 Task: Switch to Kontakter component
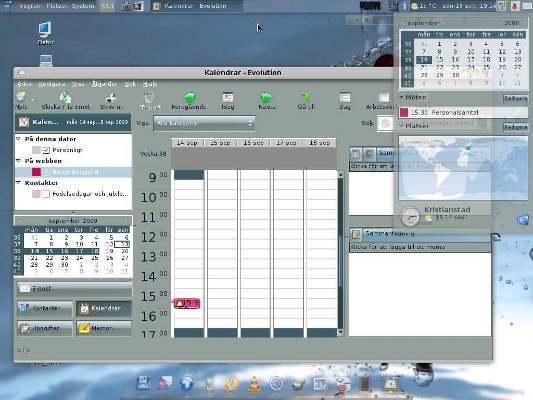click(x=45, y=308)
